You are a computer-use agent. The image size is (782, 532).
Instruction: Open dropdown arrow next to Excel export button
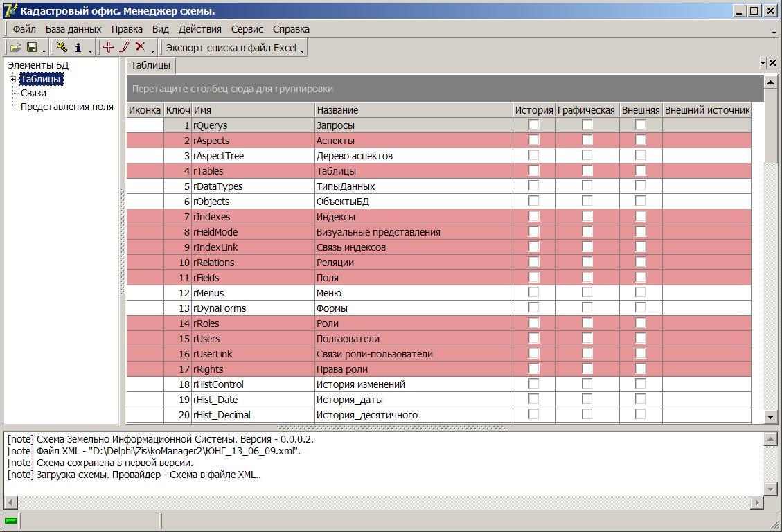click(x=303, y=49)
